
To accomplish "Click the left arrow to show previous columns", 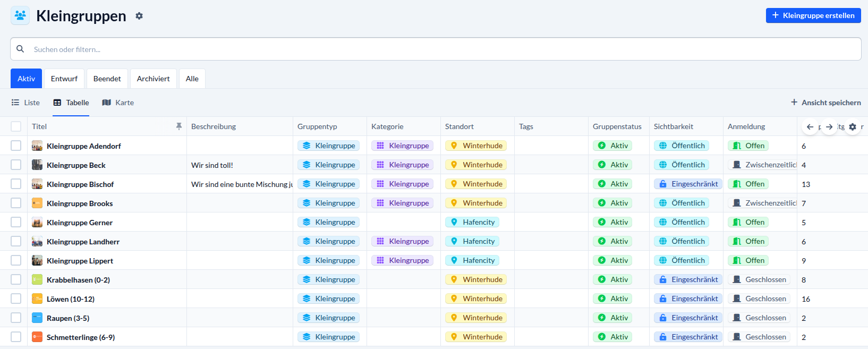I will [810, 127].
